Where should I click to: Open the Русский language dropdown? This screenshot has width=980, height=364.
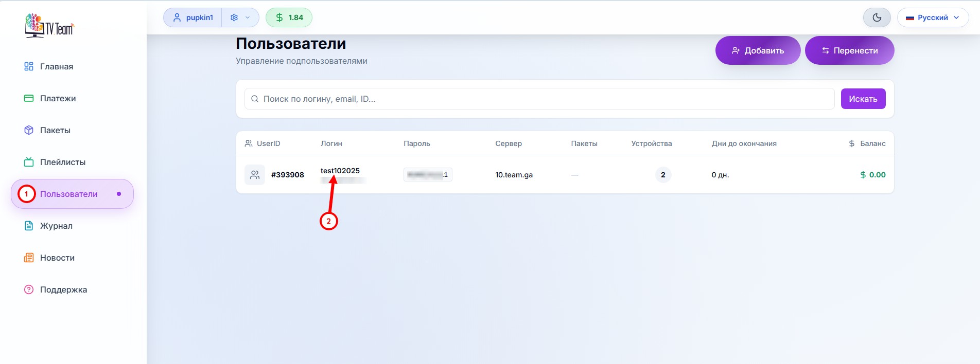click(932, 17)
